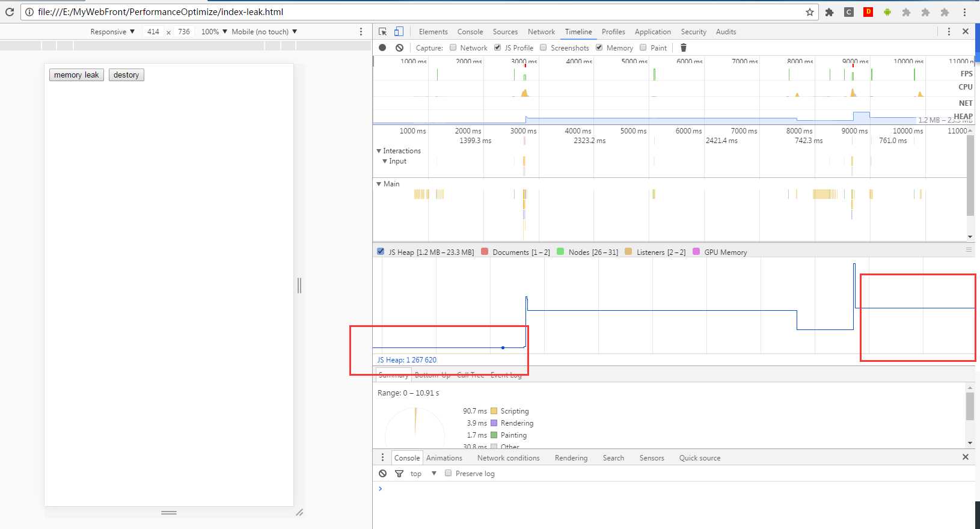The width and height of the screenshot is (980, 529).
Task: Enable the Paint capture checkbox
Action: tap(643, 48)
